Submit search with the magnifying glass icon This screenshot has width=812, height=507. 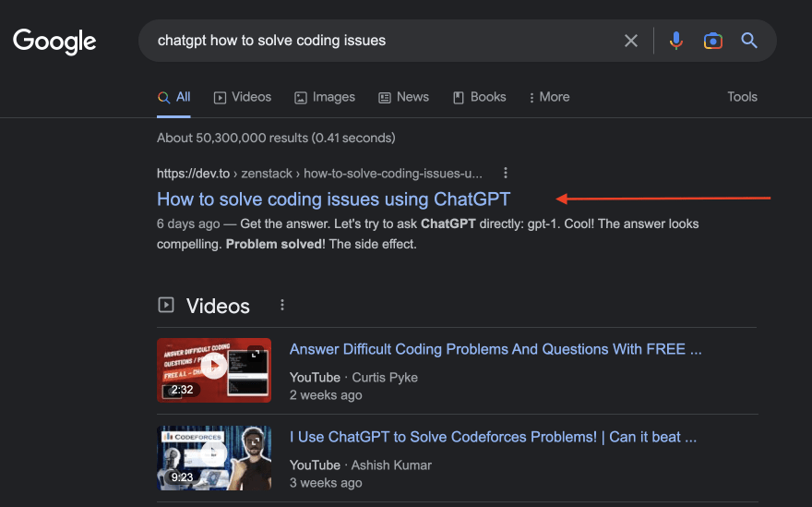tap(749, 41)
